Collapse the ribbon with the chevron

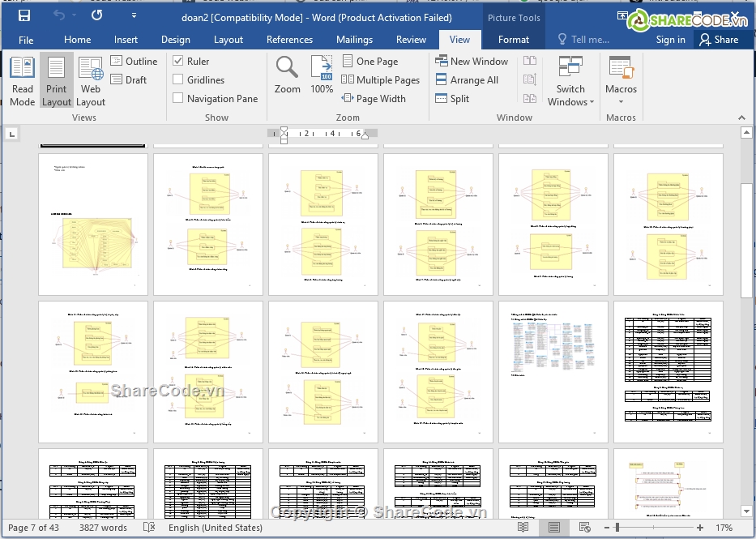[741, 118]
